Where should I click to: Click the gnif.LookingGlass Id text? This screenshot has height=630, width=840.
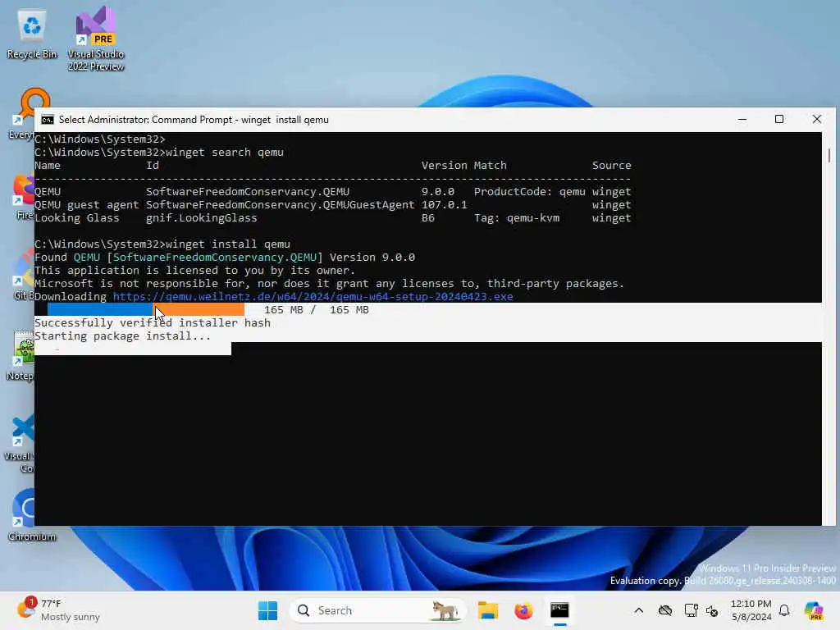202,217
